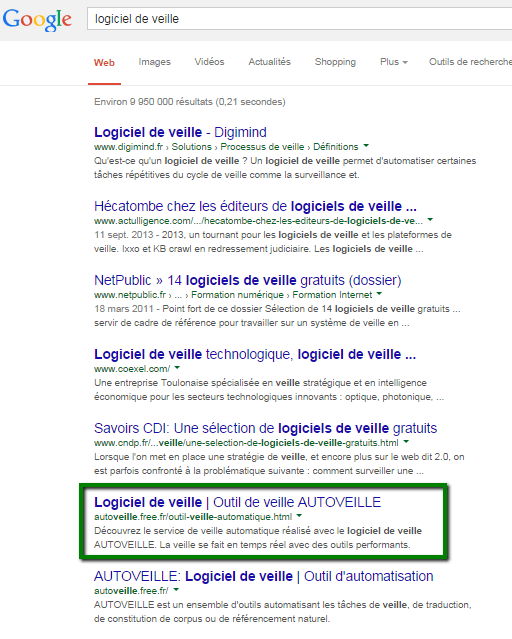Click the www.cndp.fr URL text

[246, 443]
